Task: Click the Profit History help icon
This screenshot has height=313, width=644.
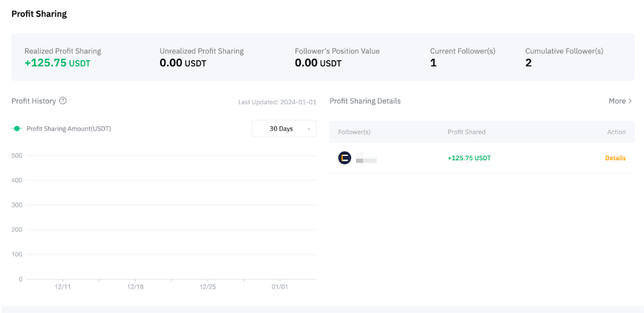Action: point(63,101)
